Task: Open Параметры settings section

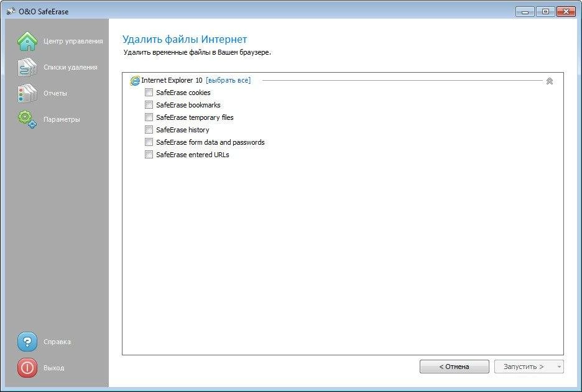Action: 62,119
